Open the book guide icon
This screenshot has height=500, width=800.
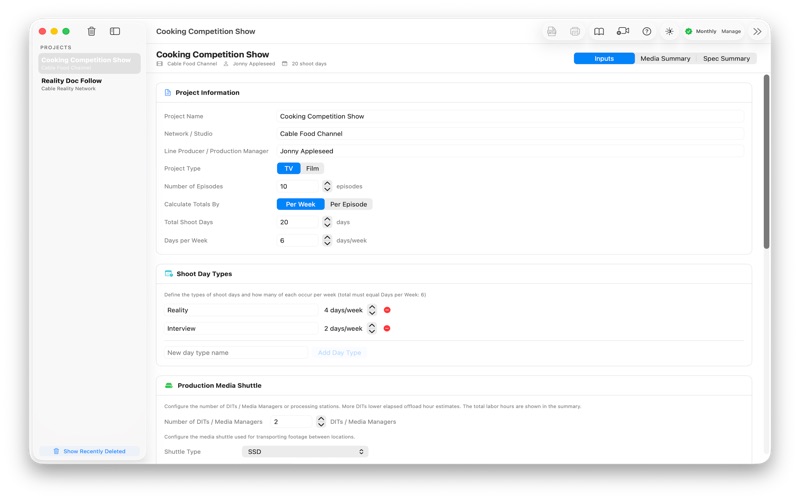[x=599, y=31]
